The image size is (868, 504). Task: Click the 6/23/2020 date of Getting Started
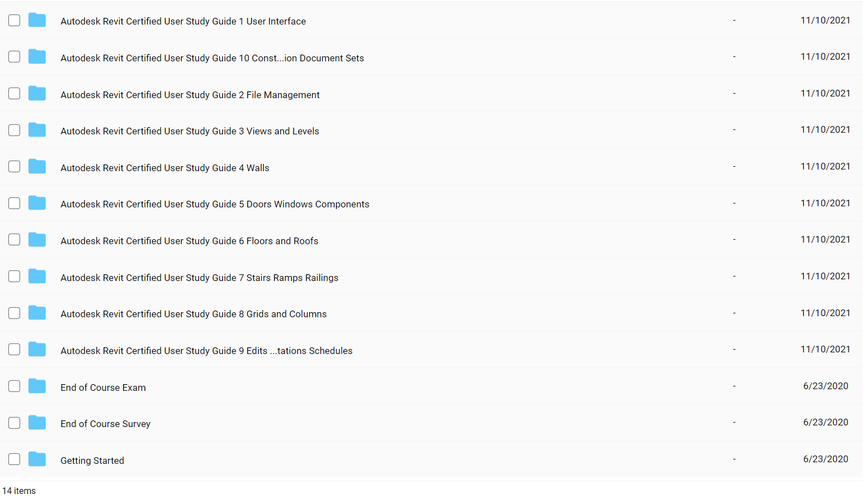click(x=826, y=459)
